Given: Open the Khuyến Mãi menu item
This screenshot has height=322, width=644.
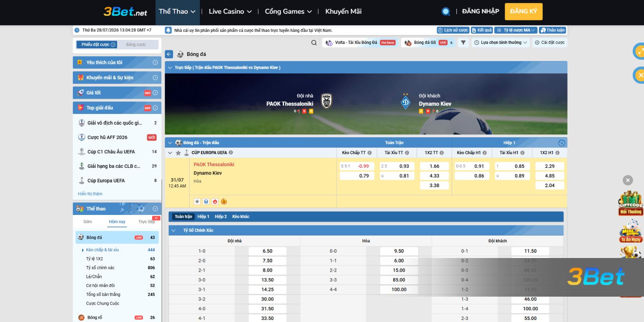Looking at the screenshot, I should tap(343, 12).
